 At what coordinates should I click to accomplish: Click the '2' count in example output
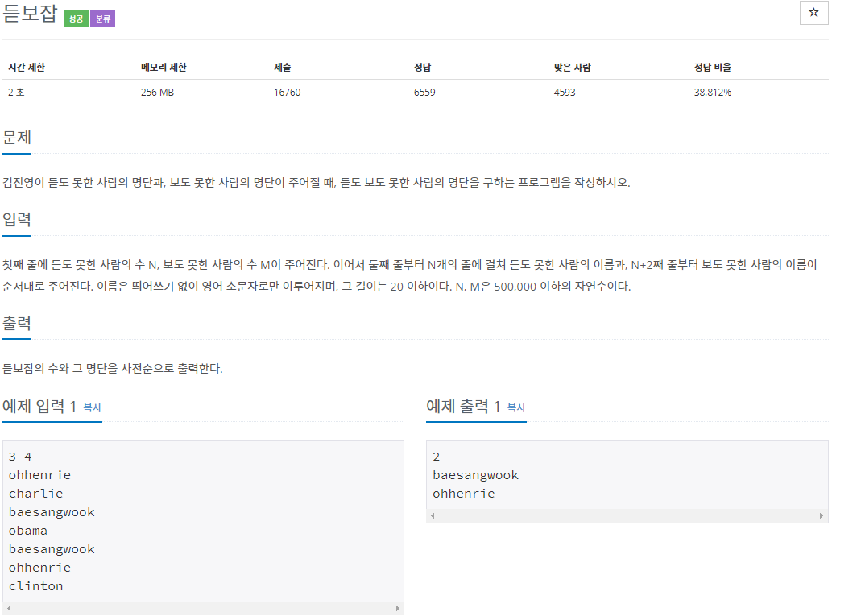tap(436, 457)
